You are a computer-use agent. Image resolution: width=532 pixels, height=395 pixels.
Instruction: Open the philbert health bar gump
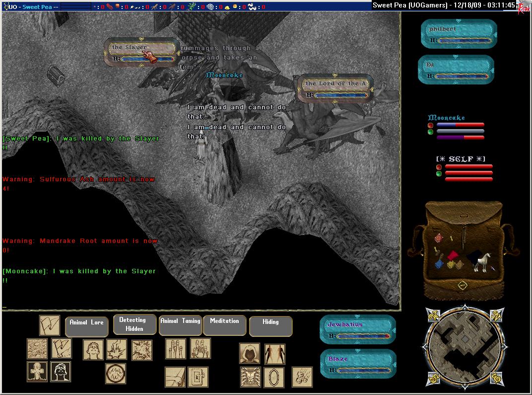[458, 34]
